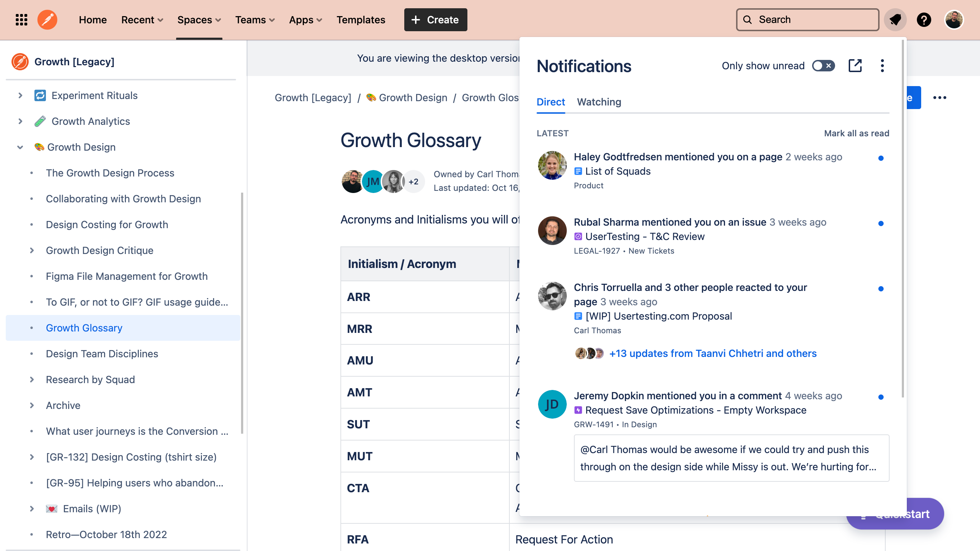Mark Rubal Sharma notification as read
Image resolution: width=980 pixels, height=551 pixels.
pos(880,223)
